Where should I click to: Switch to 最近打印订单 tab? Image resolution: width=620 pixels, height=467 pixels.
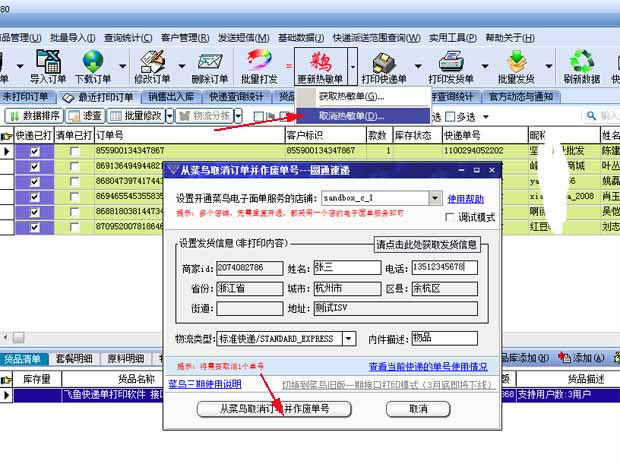(x=98, y=97)
